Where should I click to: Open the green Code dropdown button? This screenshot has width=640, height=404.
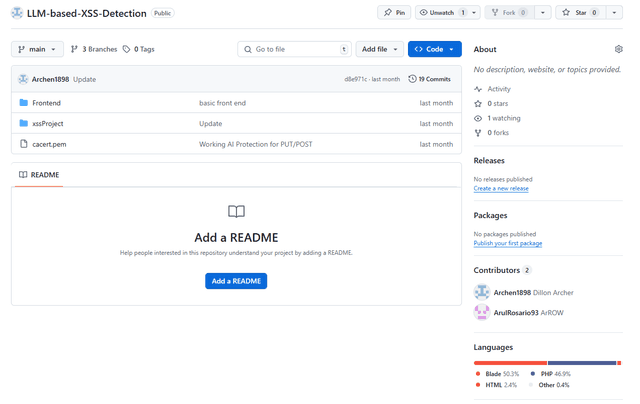point(435,49)
